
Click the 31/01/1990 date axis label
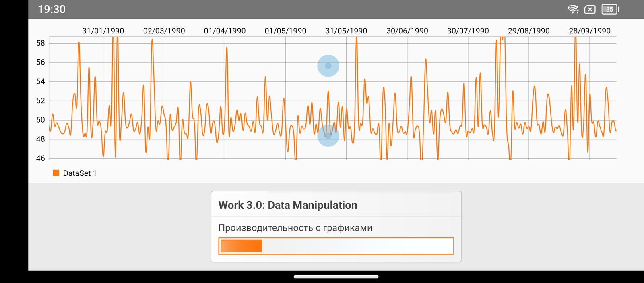pyautogui.click(x=103, y=31)
